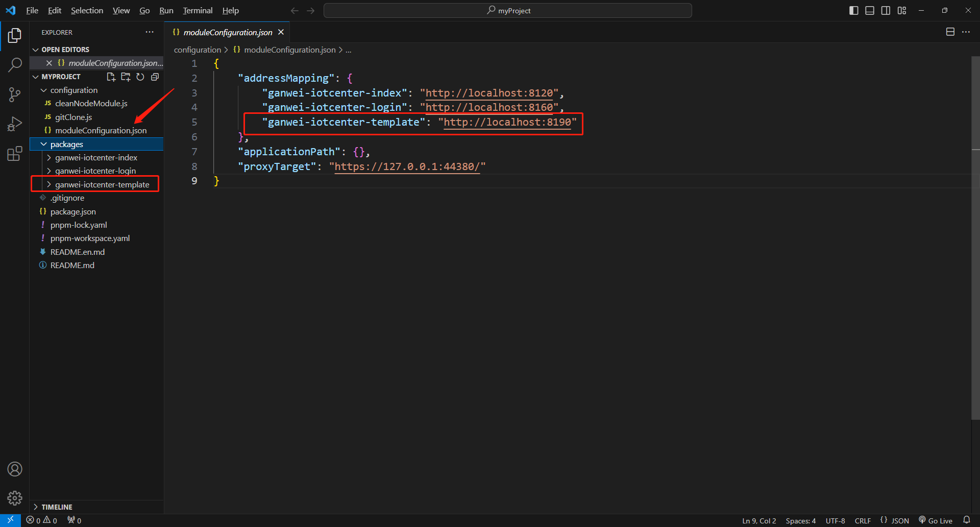Viewport: 980px width, 527px height.
Task: Expand the Timeline section
Action: pos(57,507)
